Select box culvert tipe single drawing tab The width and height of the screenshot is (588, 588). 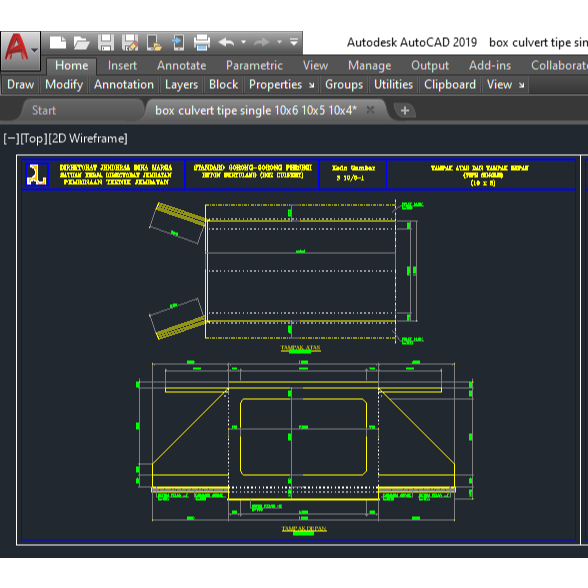[x=256, y=111]
